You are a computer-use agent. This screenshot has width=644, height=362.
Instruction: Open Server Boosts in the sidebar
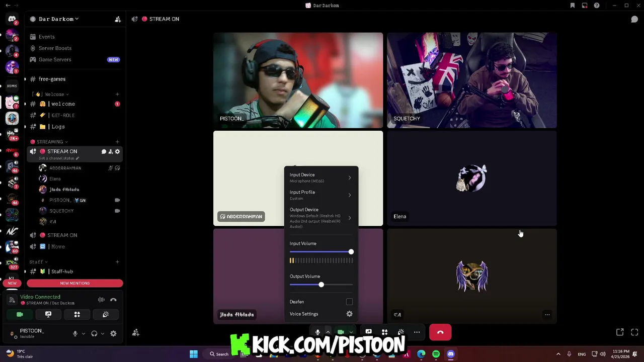[x=74, y=48]
